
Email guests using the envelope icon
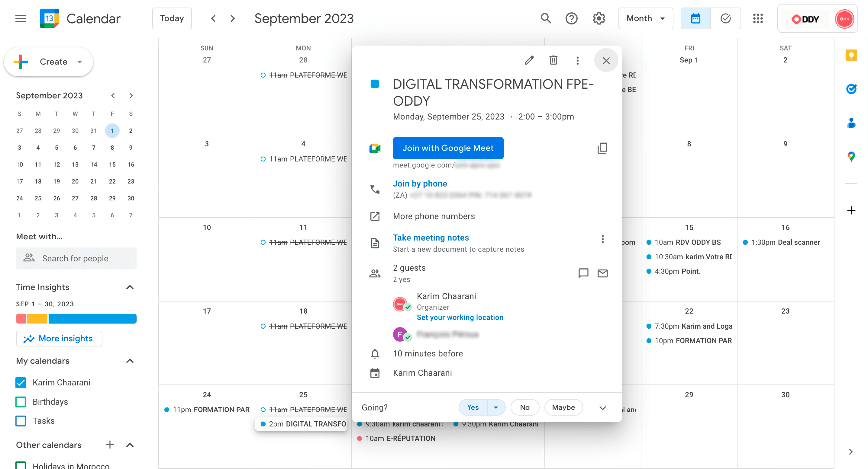tap(602, 273)
